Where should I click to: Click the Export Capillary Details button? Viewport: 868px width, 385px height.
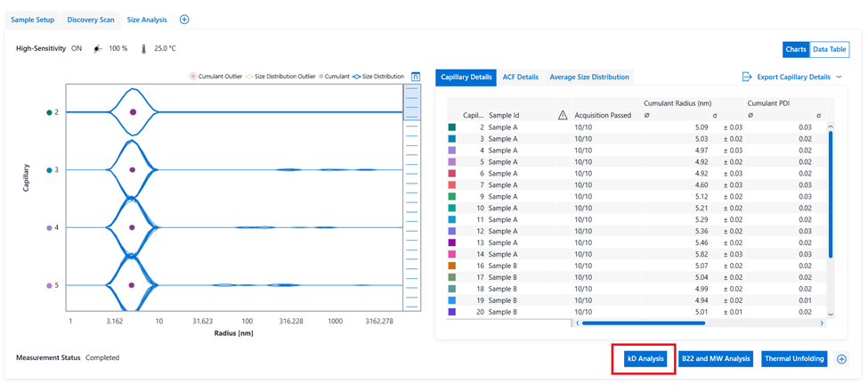[x=792, y=77]
